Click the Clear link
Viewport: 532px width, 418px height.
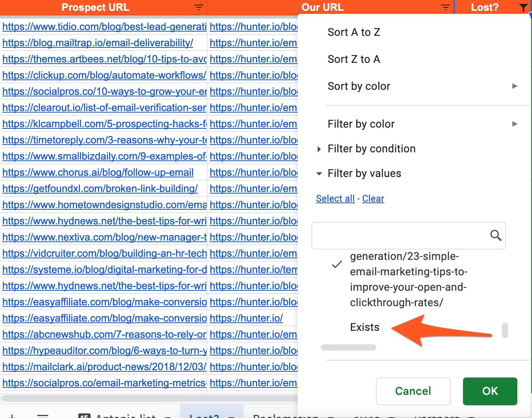point(373,199)
